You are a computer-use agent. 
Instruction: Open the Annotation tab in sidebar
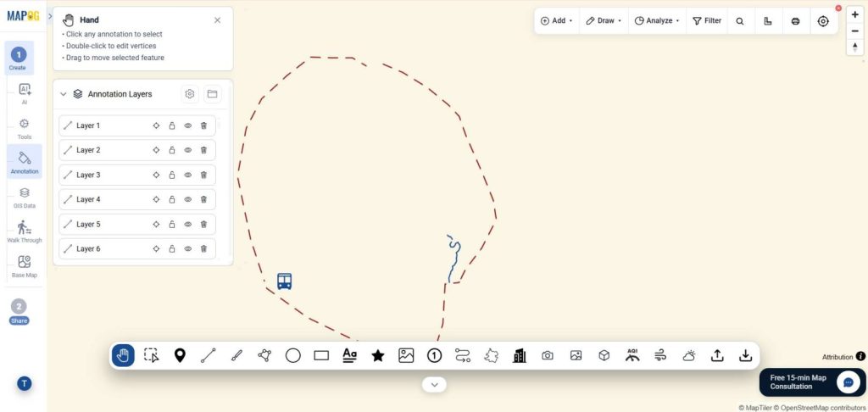point(25,162)
